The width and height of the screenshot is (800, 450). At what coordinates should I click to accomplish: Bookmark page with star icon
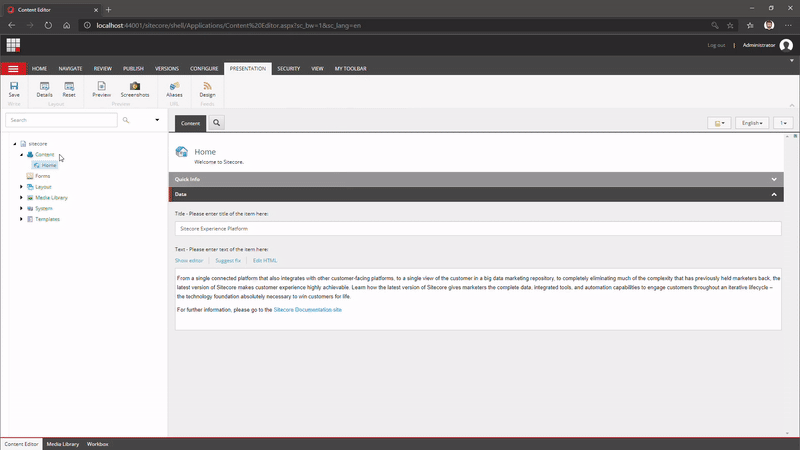click(730, 25)
